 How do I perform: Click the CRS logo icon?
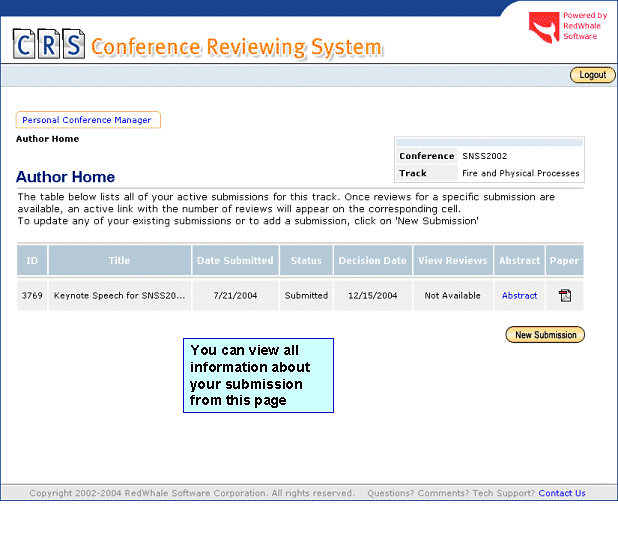tap(48, 45)
